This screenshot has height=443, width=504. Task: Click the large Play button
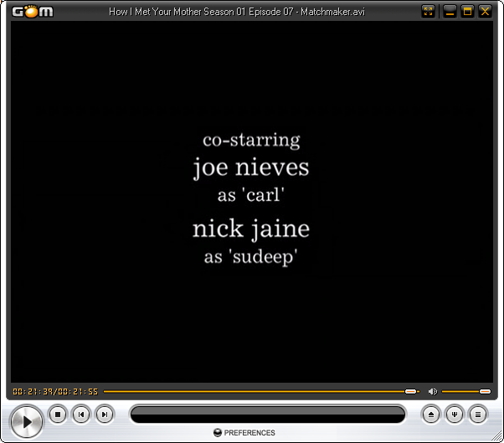pos(27,421)
